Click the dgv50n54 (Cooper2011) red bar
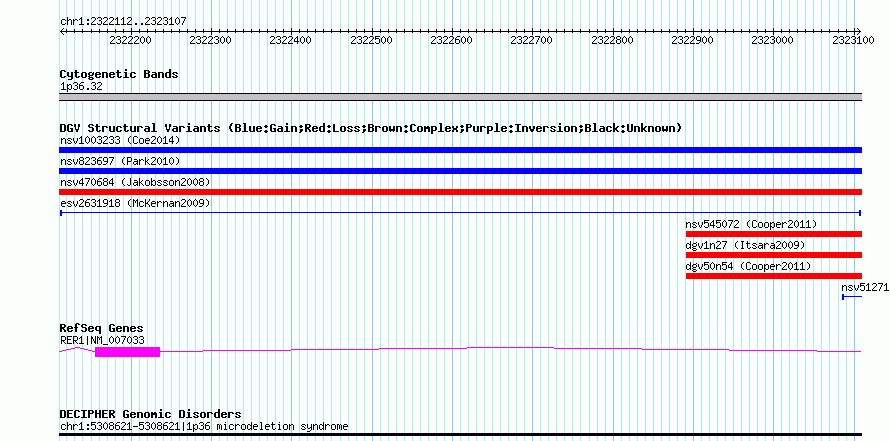This screenshot has width=890, height=441. 774,276
